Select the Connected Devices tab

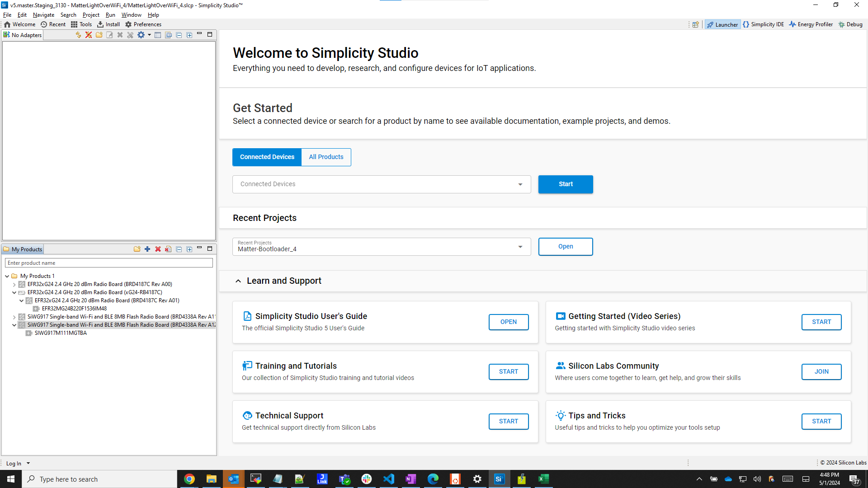click(x=267, y=157)
